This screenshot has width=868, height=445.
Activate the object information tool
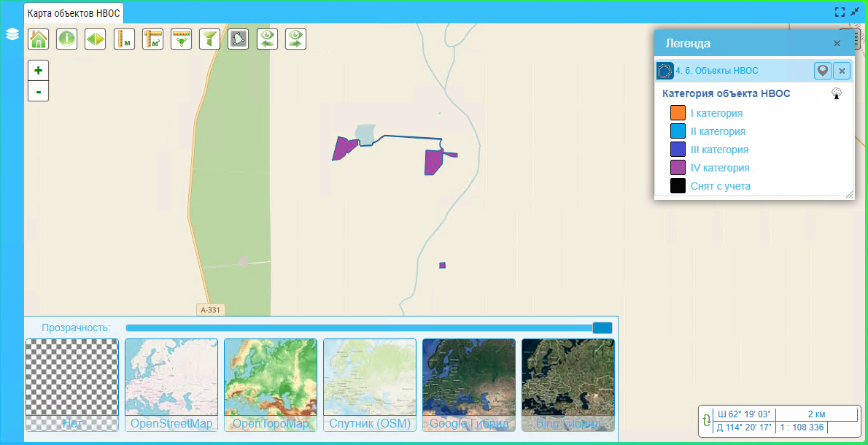click(67, 39)
